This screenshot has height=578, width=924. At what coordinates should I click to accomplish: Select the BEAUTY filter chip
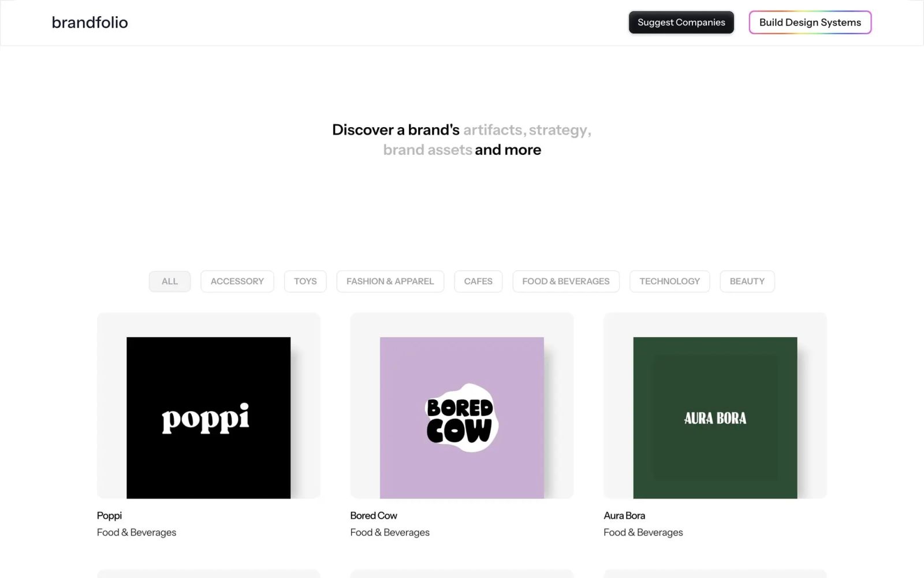click(x=747, y=281)
